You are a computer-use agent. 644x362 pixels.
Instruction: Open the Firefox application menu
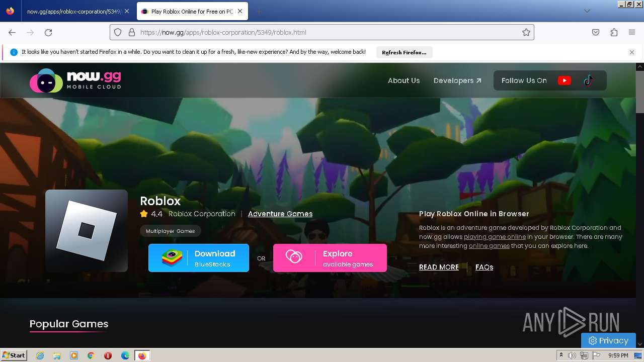click(x=632, y=32)
